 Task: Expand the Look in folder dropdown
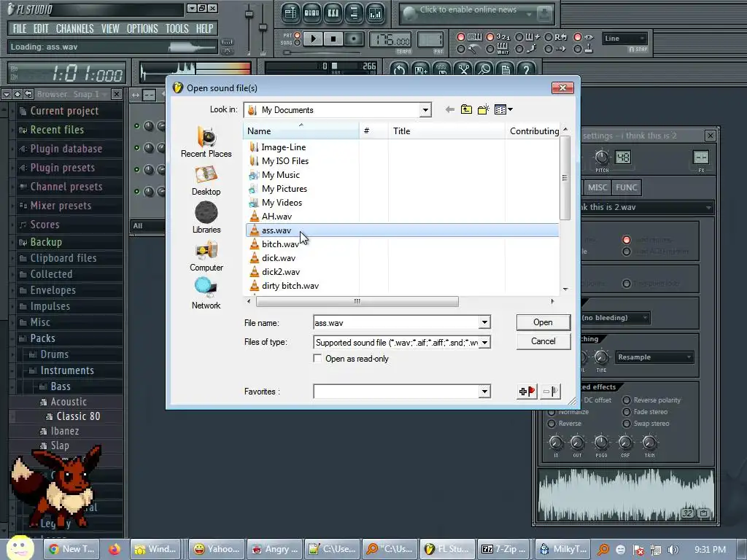click(x=425, y=111)
